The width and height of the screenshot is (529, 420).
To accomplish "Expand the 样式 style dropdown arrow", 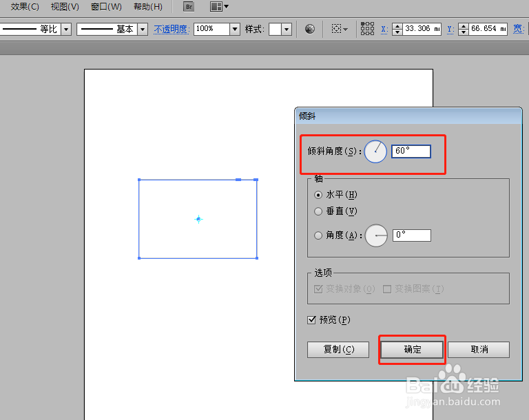I will [x=287, y=30].
